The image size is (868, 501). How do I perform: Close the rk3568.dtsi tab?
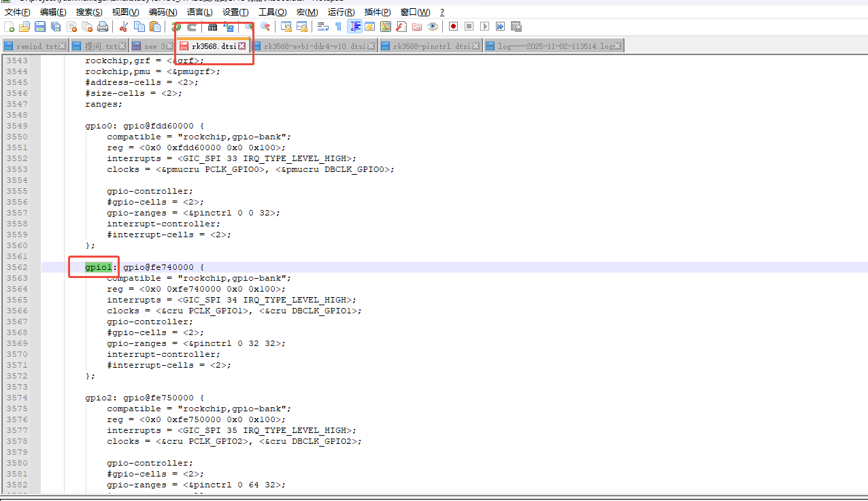241,46
